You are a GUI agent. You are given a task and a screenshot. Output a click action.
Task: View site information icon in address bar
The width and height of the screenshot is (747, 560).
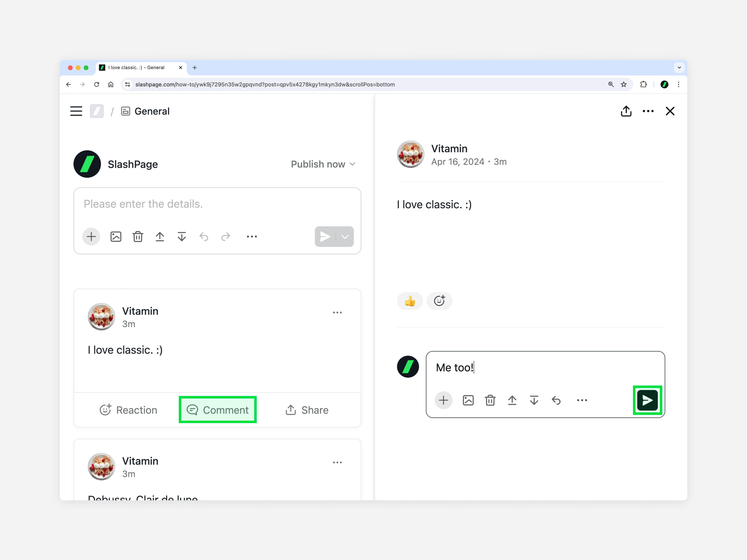pyautogui.click(x=128, y=84)
